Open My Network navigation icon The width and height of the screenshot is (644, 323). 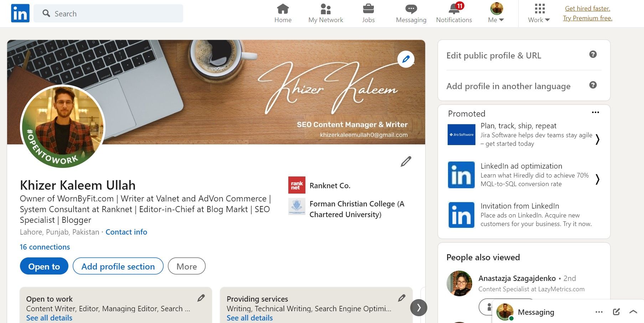tap(326, 13)
